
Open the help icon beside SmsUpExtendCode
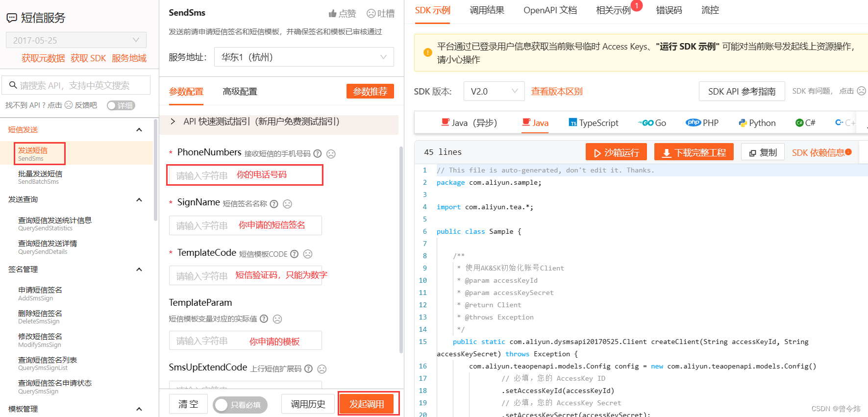click(308, 368)
